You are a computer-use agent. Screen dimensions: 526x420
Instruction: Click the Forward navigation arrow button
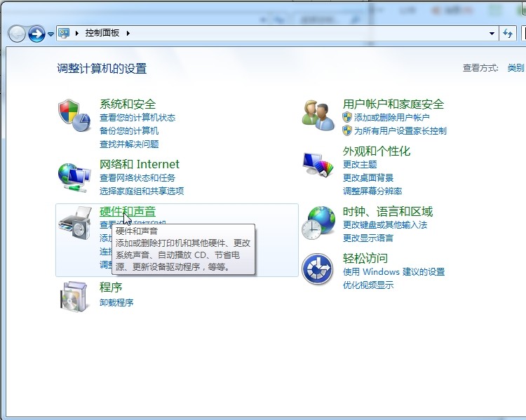[36, 34]
